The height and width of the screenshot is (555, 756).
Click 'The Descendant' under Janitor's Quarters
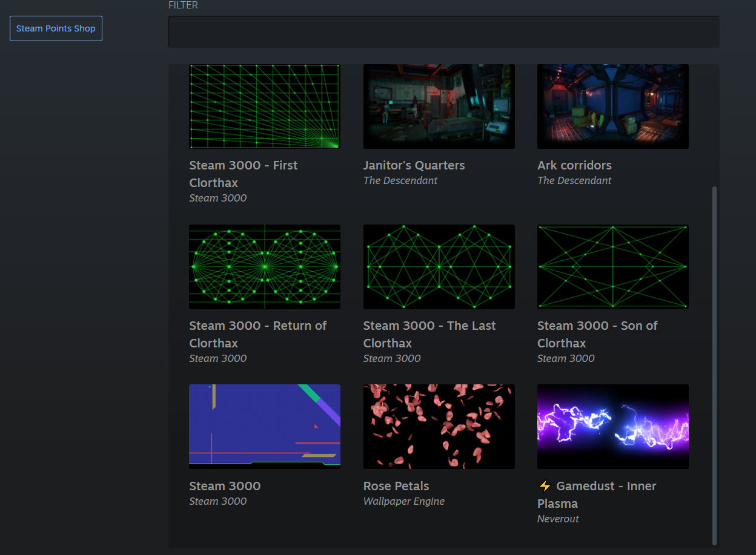point(400,180)
